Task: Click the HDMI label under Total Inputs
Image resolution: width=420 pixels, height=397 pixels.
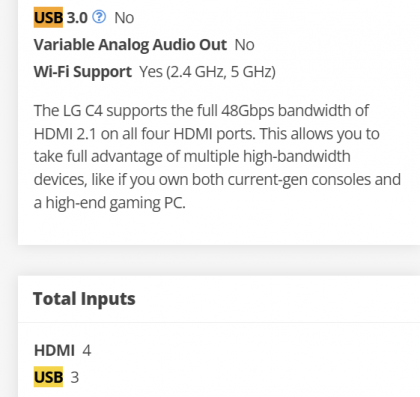Action: [54, 350]
